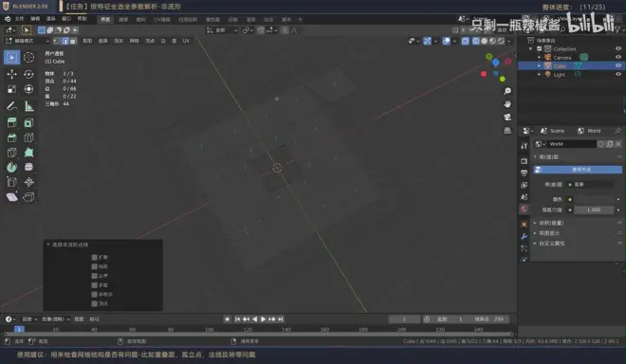This screenshot has width=626, height=364.
Task: Activate the Measure ruler tool
Action: point(28,106)
